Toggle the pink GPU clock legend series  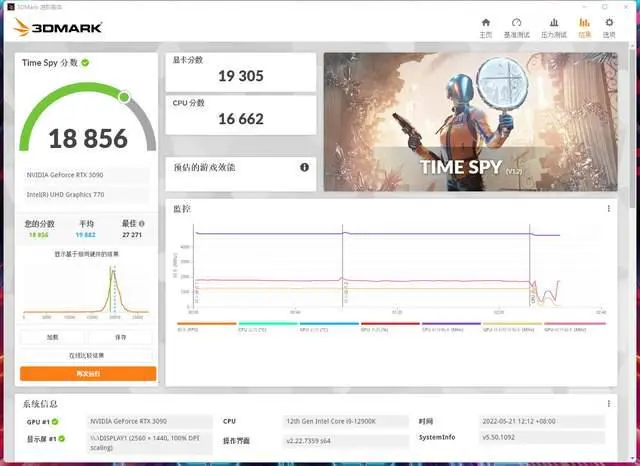575,326
